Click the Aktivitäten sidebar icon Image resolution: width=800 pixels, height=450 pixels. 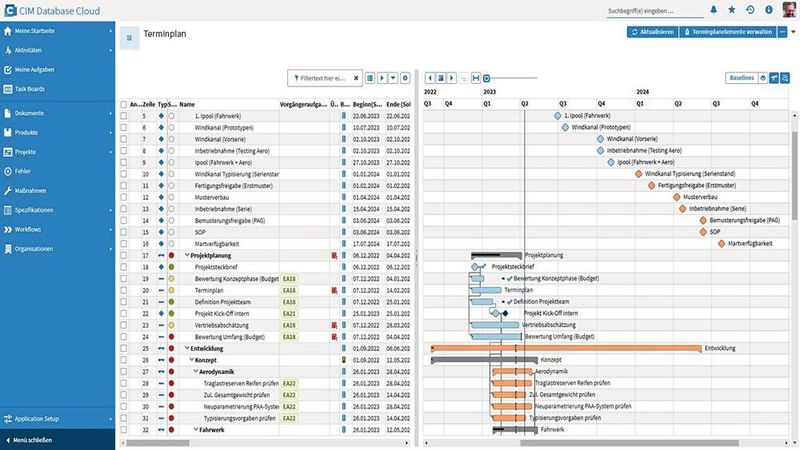(8, 51)
